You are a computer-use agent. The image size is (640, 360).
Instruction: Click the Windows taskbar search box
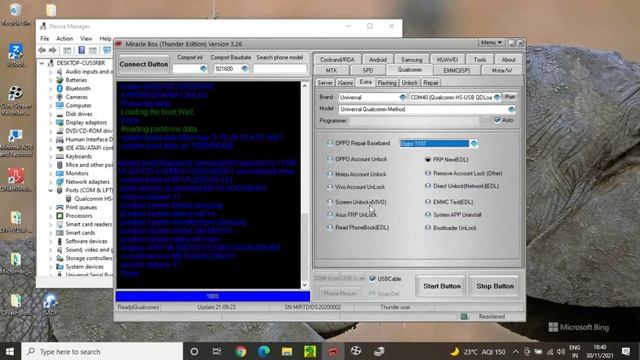click(x=102, y=351)
